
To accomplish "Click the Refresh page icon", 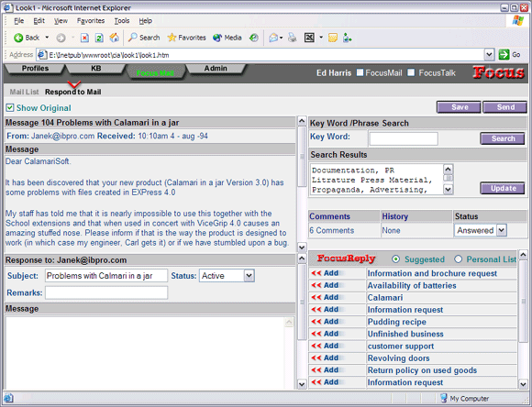I will pyautogui.click(x=99, y=38).
